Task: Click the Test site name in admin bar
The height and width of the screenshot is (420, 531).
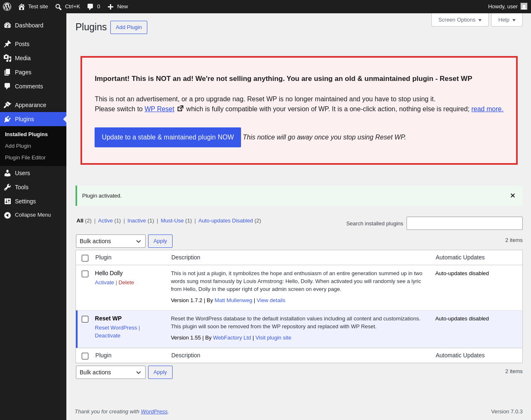Action: (x=38, y=7)
